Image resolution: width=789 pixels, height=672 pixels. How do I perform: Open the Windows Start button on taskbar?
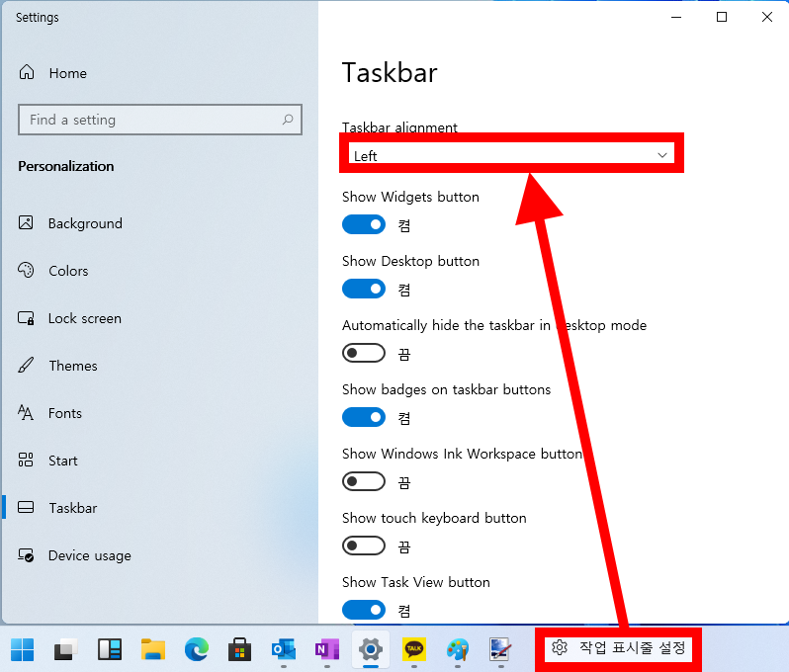pos(22,649)
